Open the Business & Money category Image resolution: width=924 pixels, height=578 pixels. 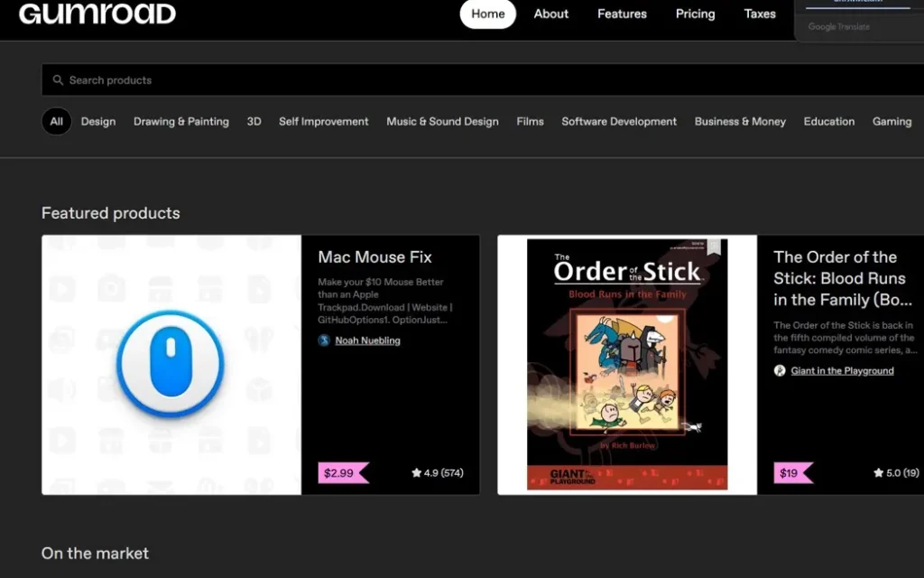point(740,122)
